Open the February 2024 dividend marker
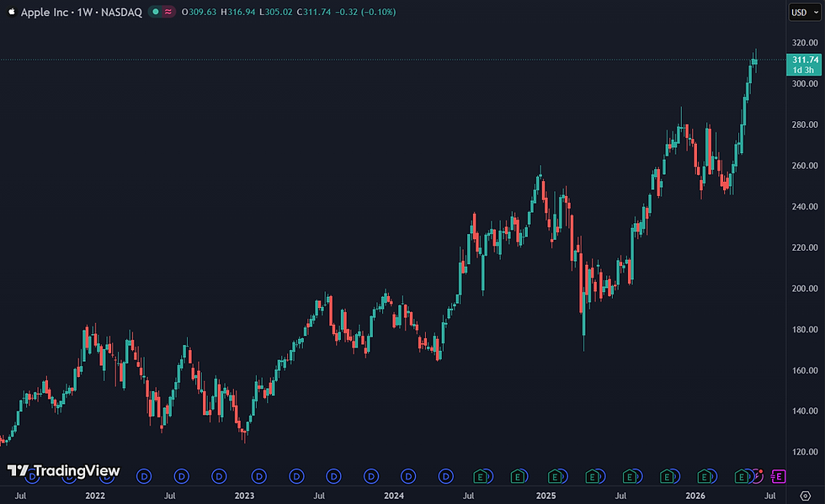The height and width of the screenshot is (504, 825). coord(408,476)
